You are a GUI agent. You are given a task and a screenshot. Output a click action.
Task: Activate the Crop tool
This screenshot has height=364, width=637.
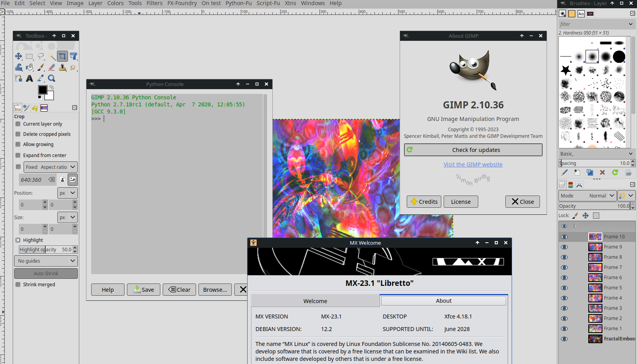(62, 56)
